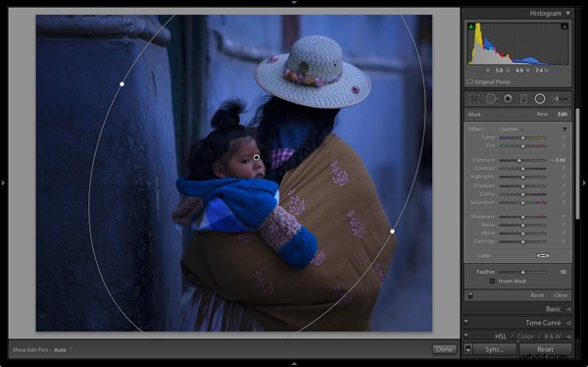The height and width of the screenshot is (367, 588).
Task: Click the large Reset button at the bottom
Action: click(x=545, y=349)
